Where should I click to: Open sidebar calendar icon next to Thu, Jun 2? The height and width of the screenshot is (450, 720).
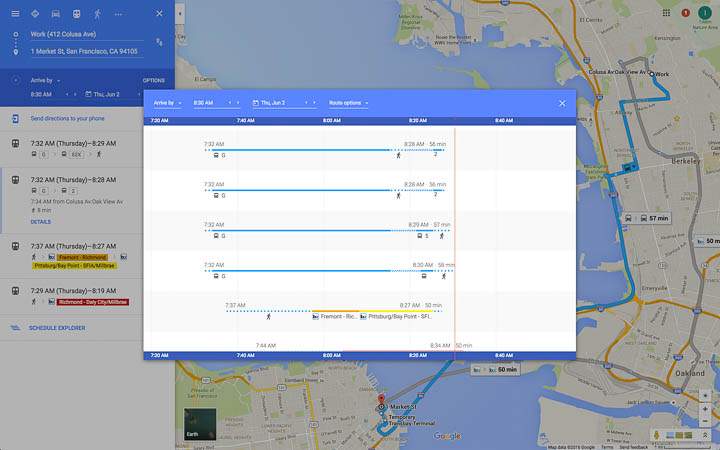tap(88, 94)
